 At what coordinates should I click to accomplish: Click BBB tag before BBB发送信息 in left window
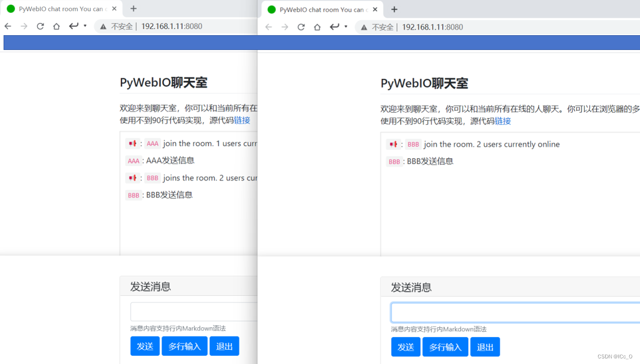coord(134,195)
